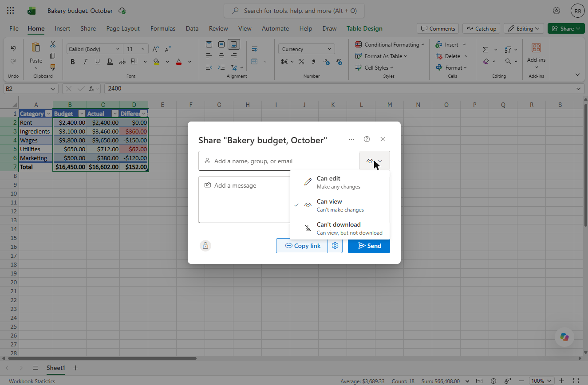Click the Increase Font Size icon
588x385 pixels.
(x=156, y=49)
